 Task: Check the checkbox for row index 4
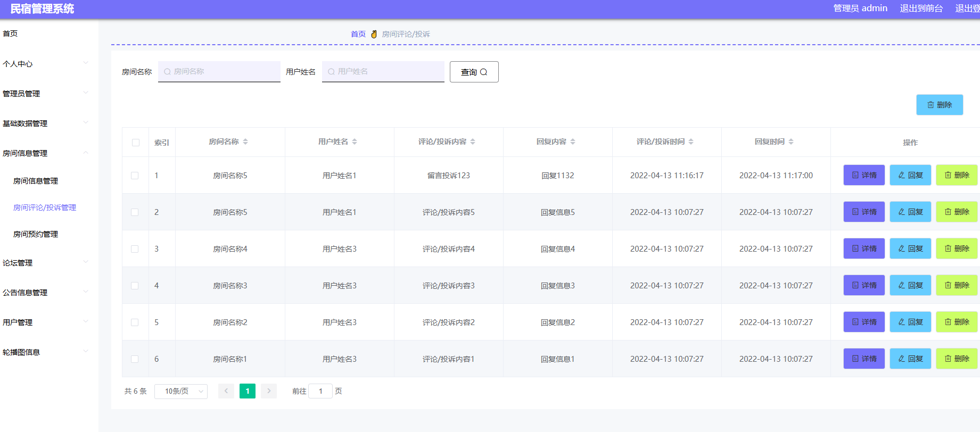click(135, 286)
